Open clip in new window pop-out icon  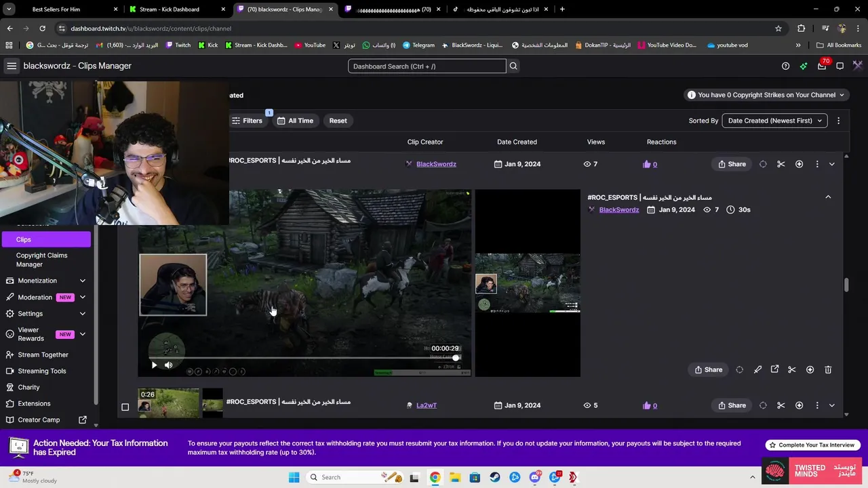[x=774, y=369]
